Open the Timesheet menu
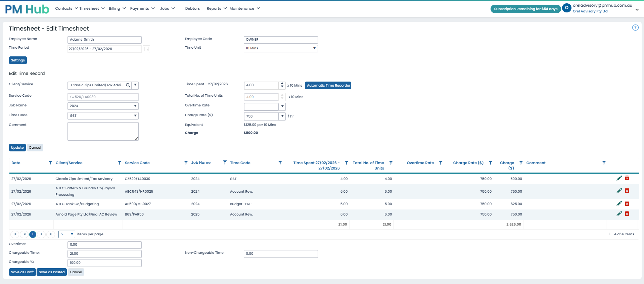644x284 pixels. coord(92,8)
